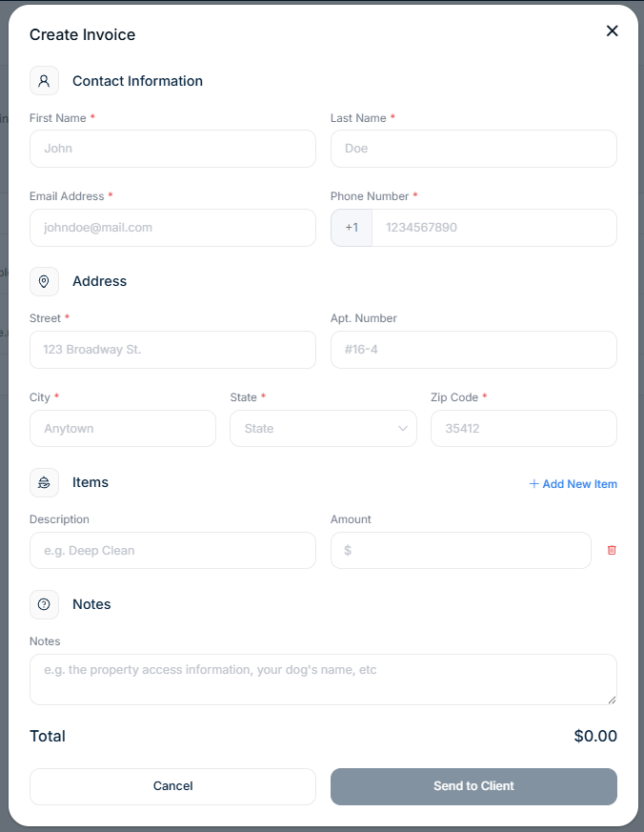Click the Contact Information person icon

pos(44,81)
